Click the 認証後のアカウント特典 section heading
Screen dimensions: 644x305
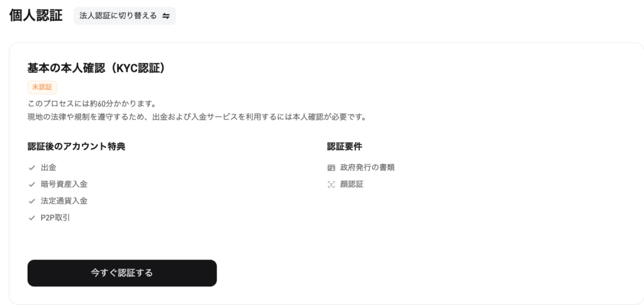coord(77,147)
